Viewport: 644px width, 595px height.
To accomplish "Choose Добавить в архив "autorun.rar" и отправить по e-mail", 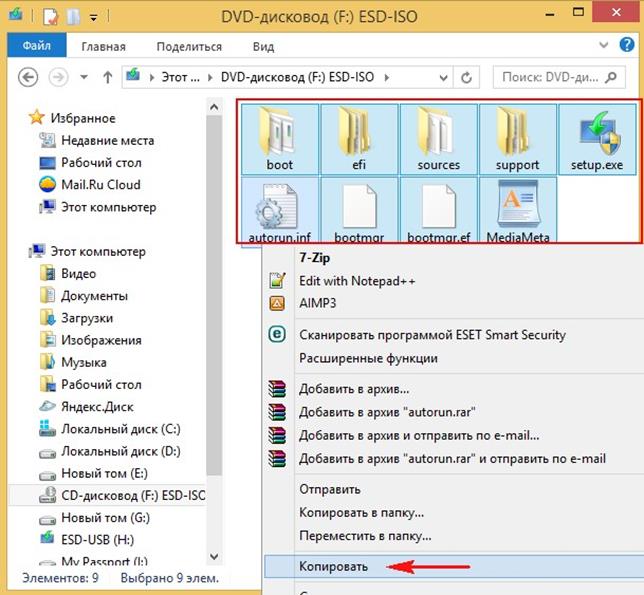I will [x=453, y=459].
